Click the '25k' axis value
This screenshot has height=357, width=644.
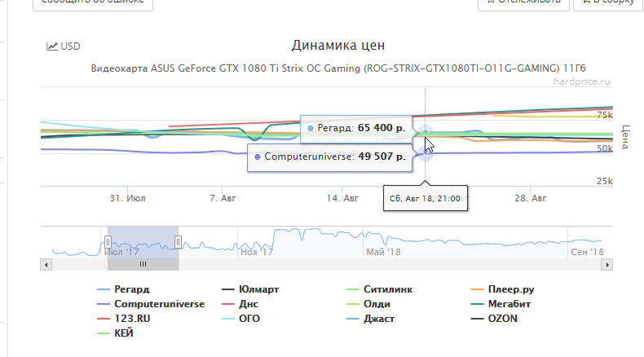click(x=605, y=181)
